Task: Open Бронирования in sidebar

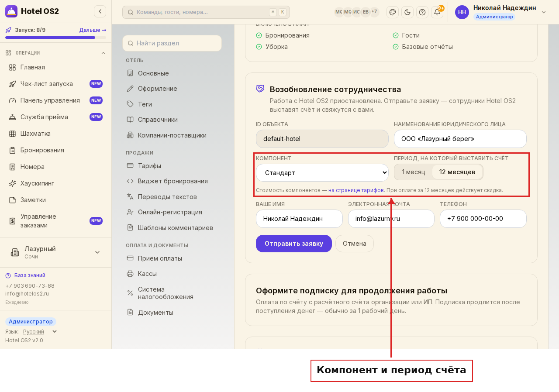Action: (x=55, y=150)
